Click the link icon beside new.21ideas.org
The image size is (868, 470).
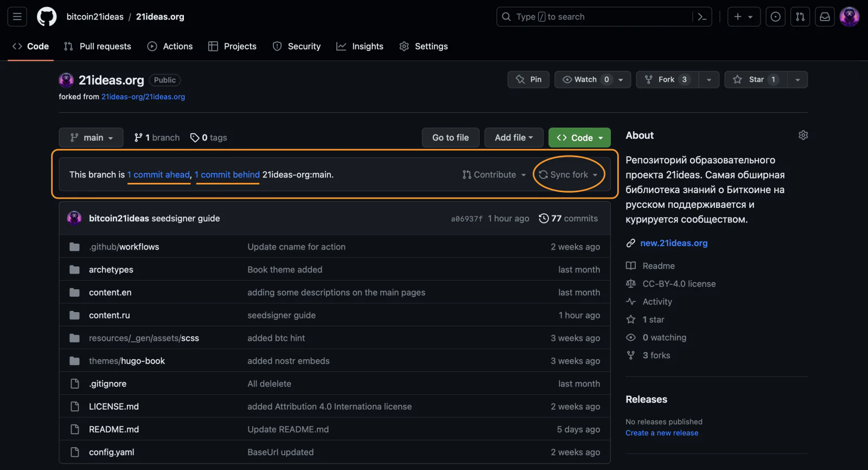point(630,243)
